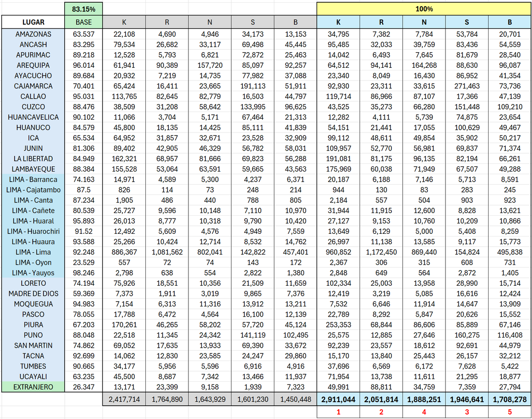Click the blue N header under 100%
This screenshot has width=532, height=419.
425,22
